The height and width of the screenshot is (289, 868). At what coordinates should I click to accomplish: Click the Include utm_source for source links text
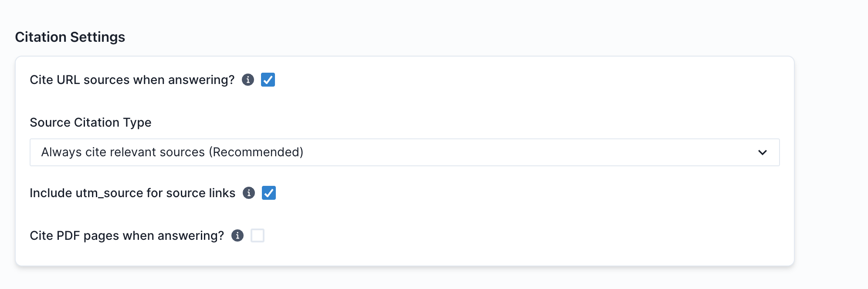[132, 193]
